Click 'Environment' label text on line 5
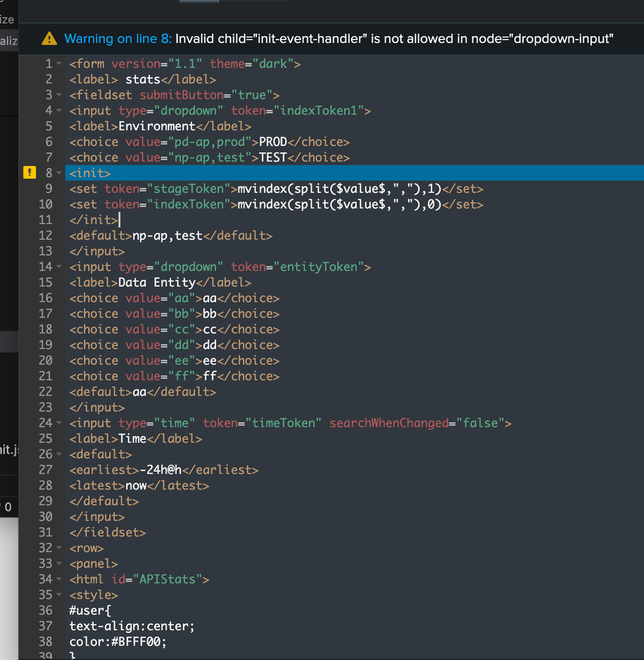The image size is (644, 660). click(x=157, y=126)
